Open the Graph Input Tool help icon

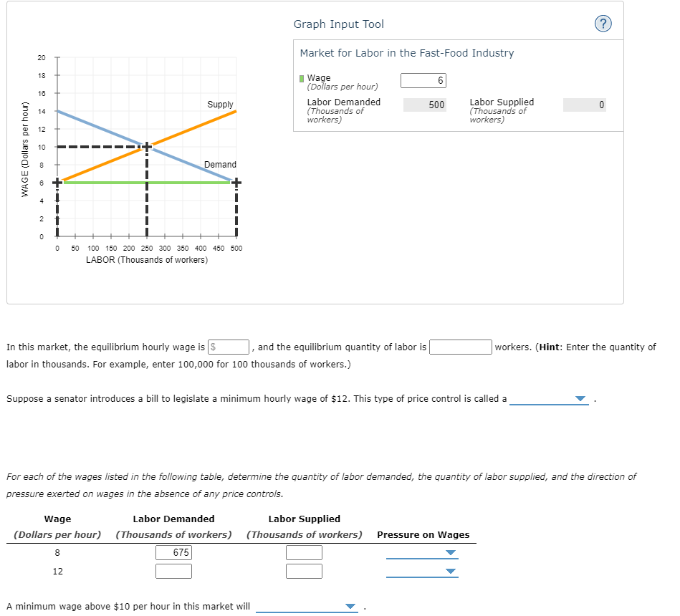coord(603,24)
